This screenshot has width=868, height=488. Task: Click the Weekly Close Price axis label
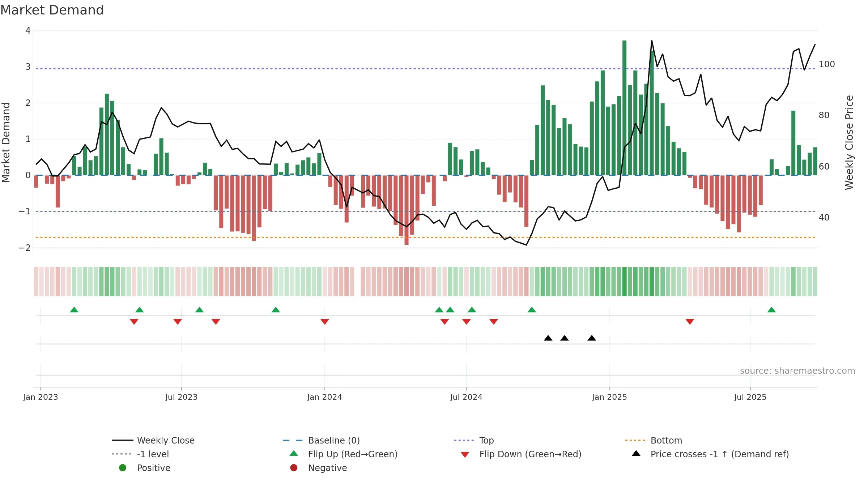pos(849,142)
